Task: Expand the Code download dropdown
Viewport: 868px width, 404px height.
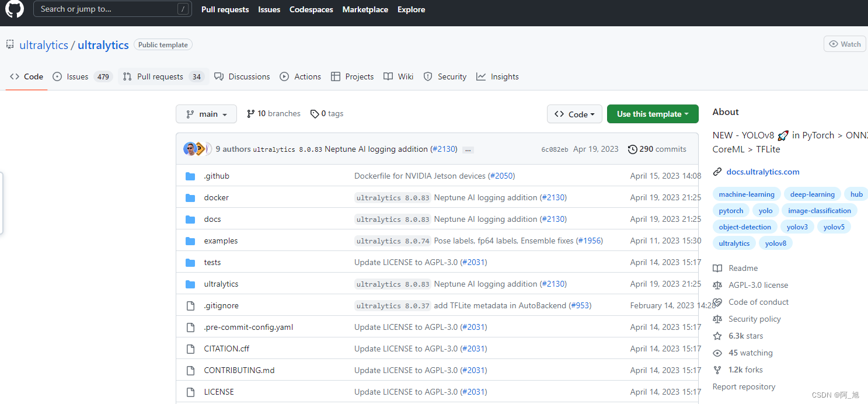Action: [574, 114]
